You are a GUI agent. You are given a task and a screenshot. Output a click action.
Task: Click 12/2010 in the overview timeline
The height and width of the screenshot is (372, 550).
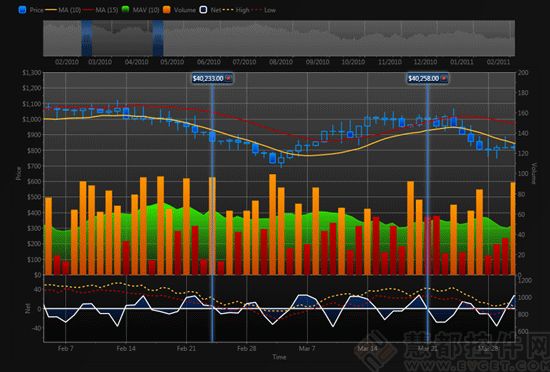pos(425,62)
